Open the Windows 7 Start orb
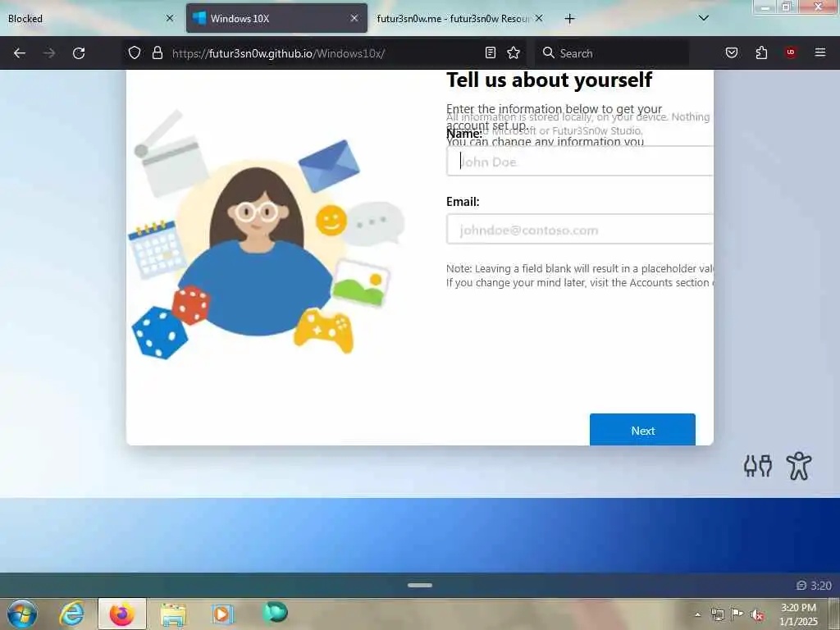This screenshot has width=840, height=630. (x=22, y=614)
